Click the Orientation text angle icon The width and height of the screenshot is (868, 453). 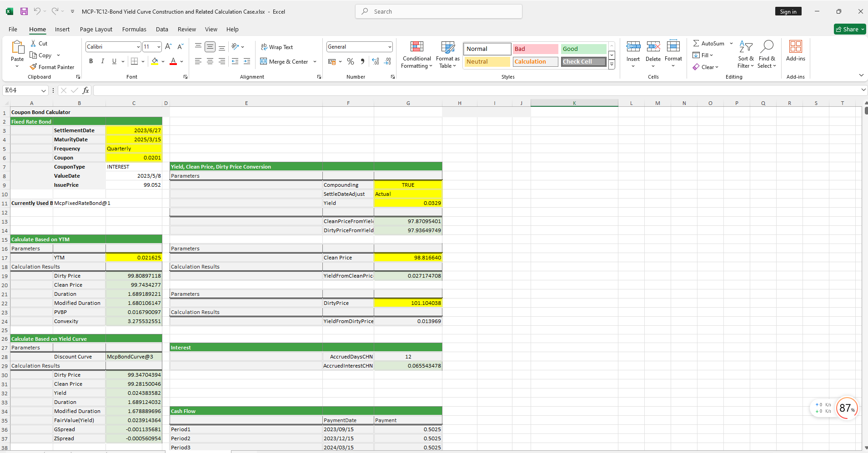pyautogui.click(x=235, y=46)
